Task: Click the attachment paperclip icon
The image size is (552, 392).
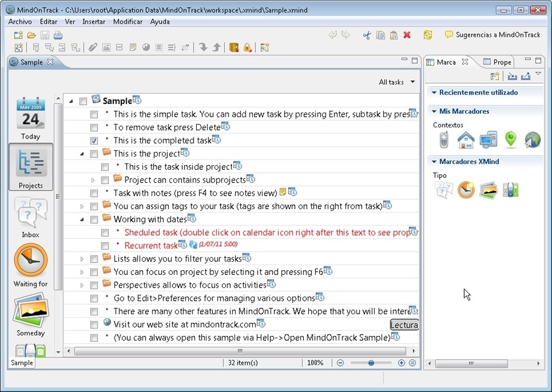Action: (93, 47)
